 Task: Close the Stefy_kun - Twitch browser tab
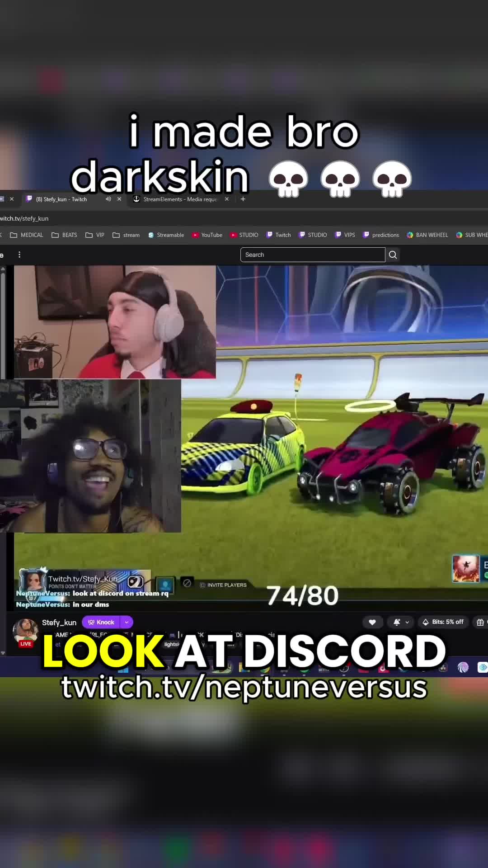[x=119, y=199]
